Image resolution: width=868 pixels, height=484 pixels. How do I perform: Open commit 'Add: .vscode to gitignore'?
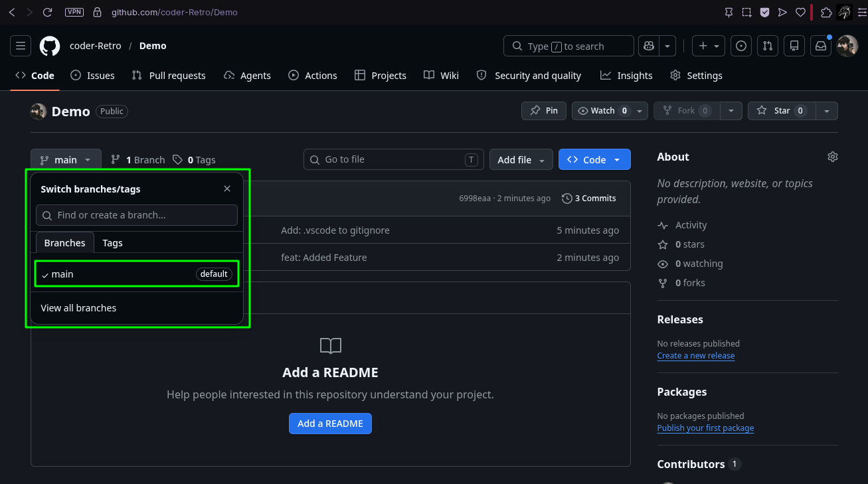tap(335, 230)
